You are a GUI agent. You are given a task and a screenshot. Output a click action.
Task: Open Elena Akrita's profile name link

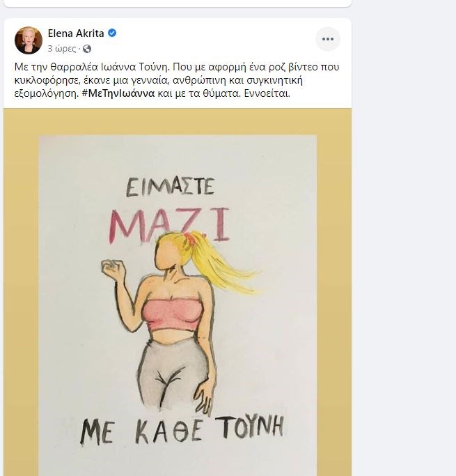pyautogui.click(x=76, y=33)
